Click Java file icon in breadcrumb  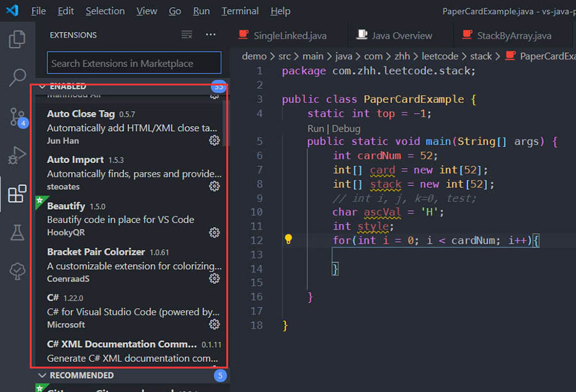point(510,56)
